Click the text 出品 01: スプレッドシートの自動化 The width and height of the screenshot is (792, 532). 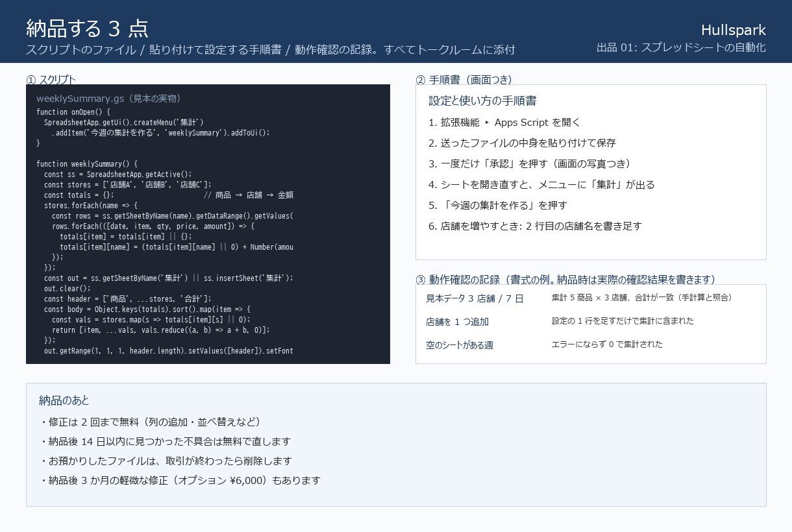click(x=681, y=47)
